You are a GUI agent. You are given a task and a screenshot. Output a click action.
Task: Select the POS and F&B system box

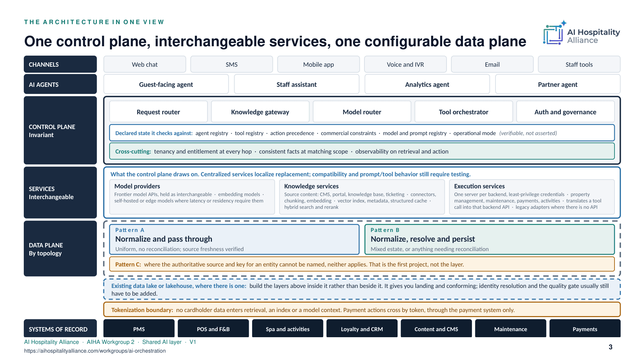pos(213,328)
